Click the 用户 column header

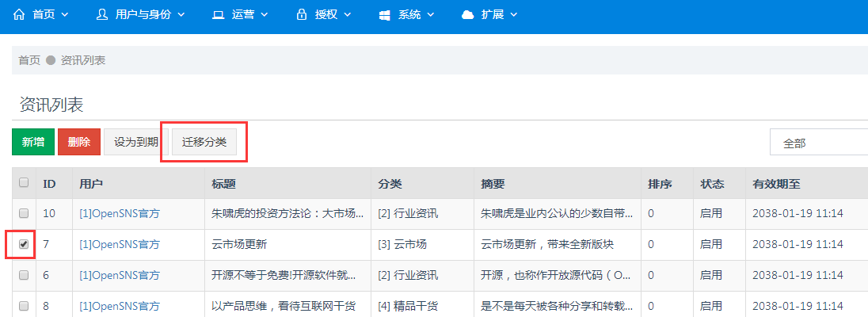(91, 184)
